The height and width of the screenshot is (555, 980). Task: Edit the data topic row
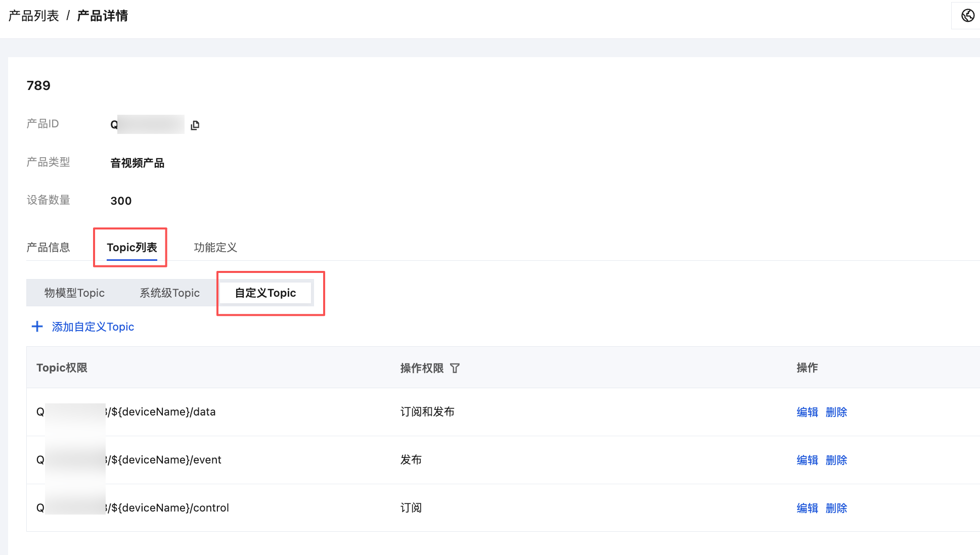(x=807, y=412)
